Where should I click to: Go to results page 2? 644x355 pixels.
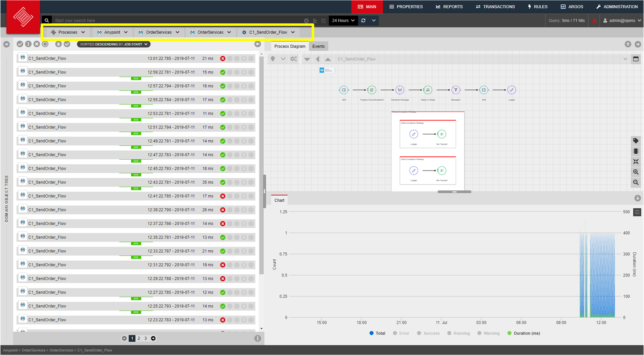pos(139,338)
